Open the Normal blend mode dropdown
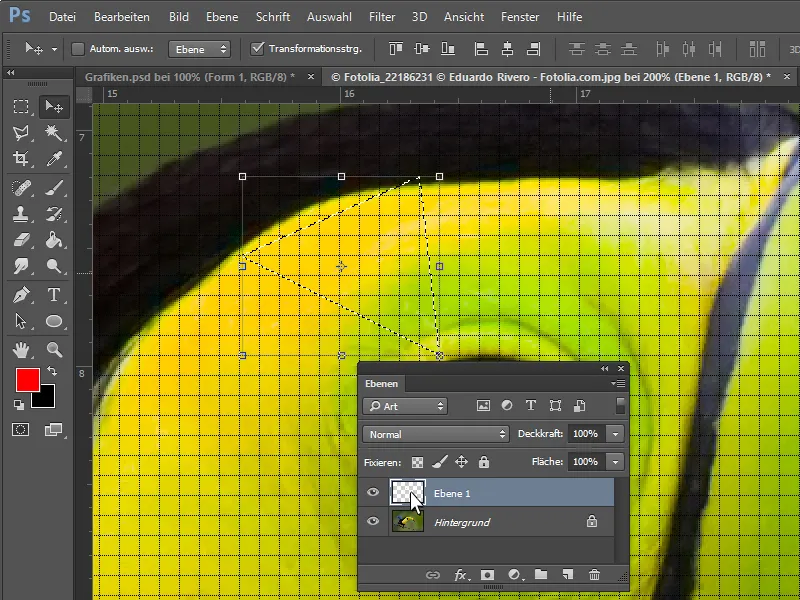Screen dimensions: 800x600 436,433
